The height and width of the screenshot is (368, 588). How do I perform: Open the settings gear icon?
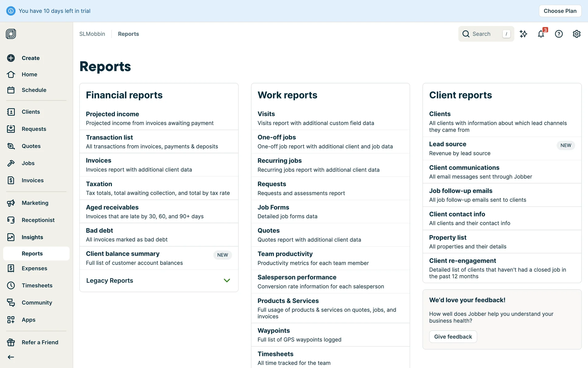(576, 34)
